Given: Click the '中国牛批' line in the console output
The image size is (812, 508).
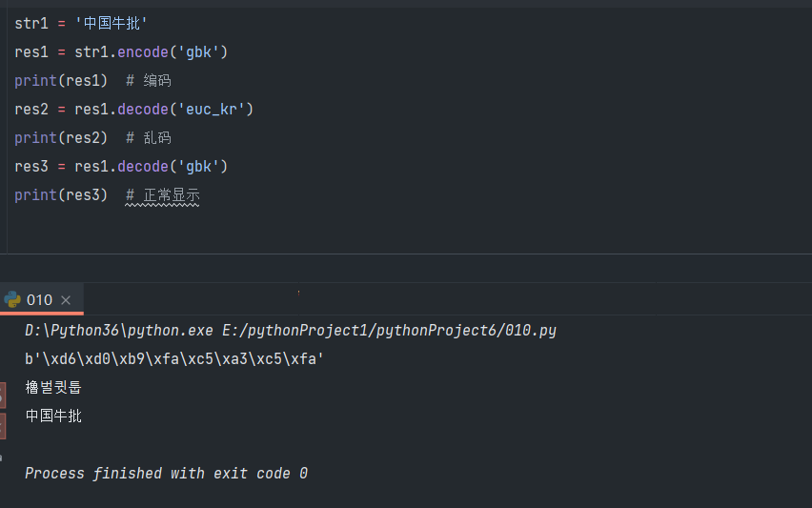Looking at the screenshot, I should (x=53, y=417).
